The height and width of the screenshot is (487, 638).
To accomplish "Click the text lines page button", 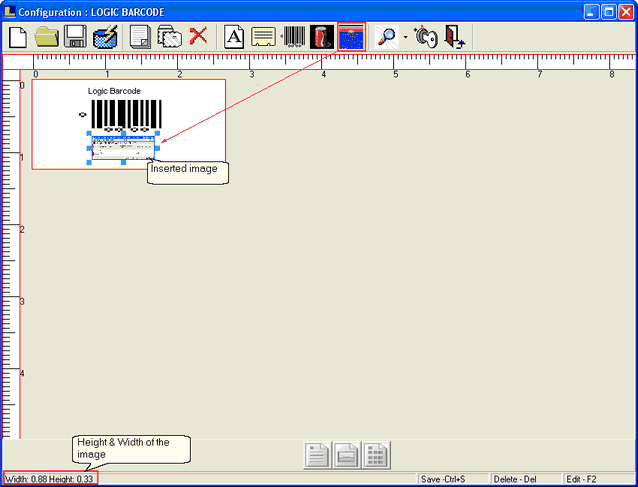I will point(317,455).
